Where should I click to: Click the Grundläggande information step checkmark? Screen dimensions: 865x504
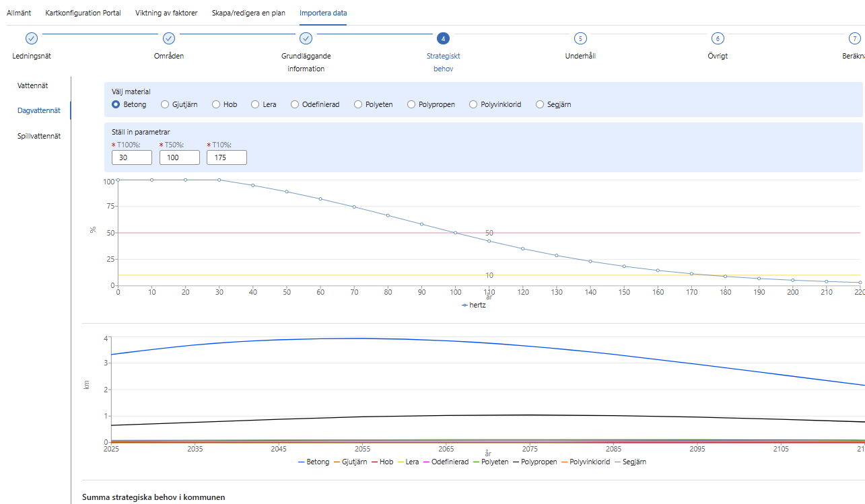tap(306, 38)
